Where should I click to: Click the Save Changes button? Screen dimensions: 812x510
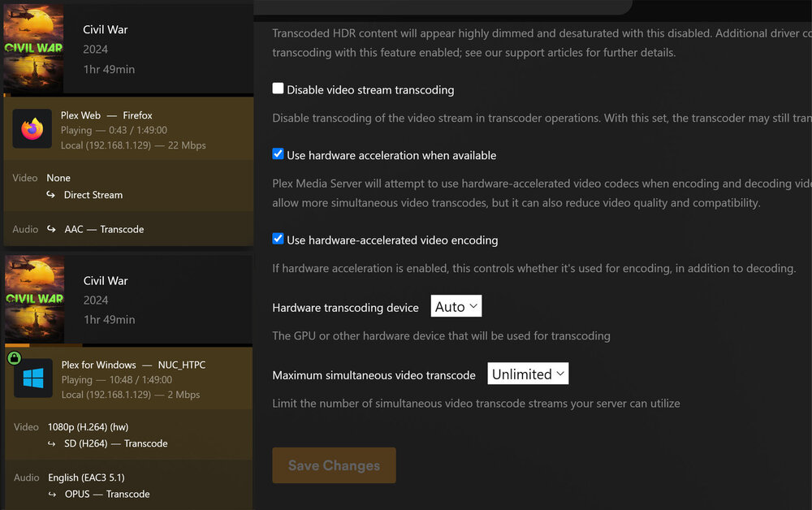334,465
